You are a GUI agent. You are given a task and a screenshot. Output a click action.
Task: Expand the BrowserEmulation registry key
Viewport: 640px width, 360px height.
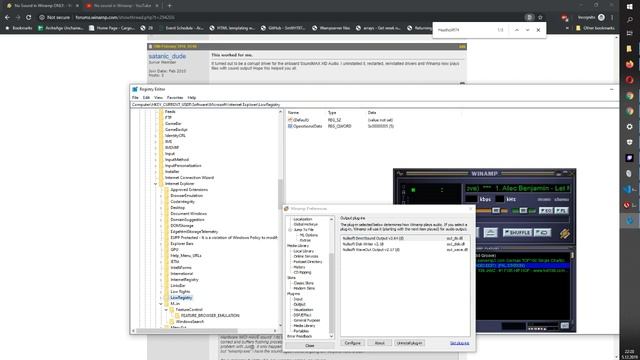click(161, 196)
